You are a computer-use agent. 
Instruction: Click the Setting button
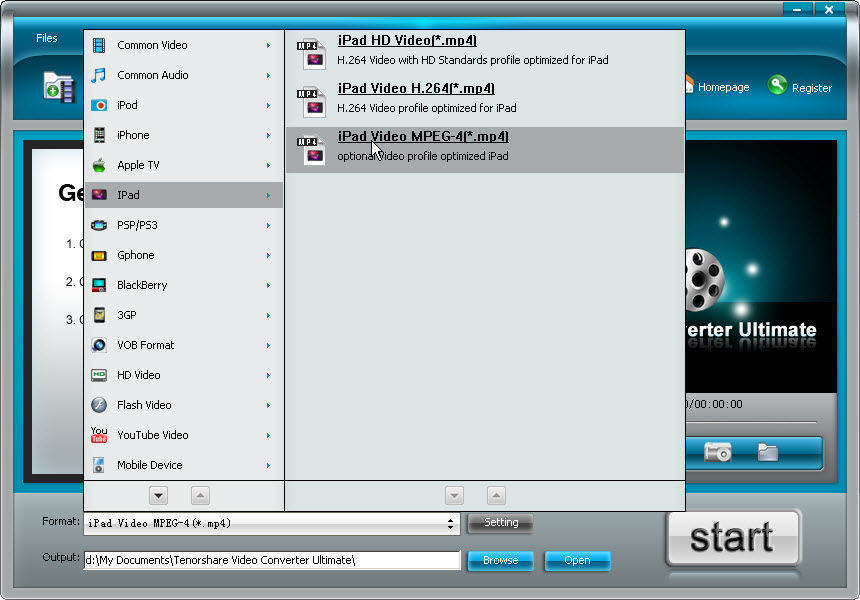tap(501, 523)
